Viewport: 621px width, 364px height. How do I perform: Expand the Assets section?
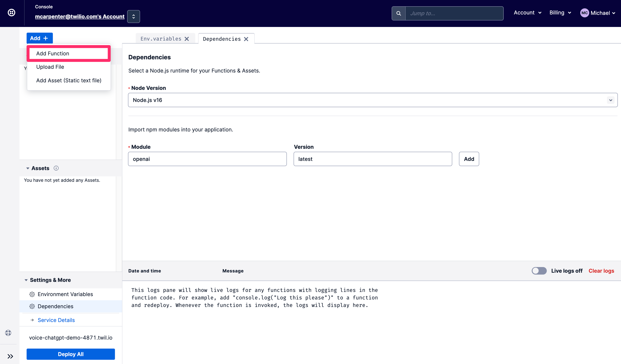(28, 168)
